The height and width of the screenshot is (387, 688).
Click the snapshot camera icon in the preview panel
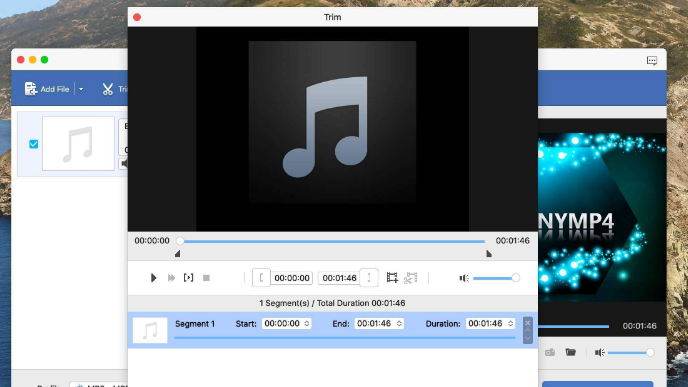point(550,352)
